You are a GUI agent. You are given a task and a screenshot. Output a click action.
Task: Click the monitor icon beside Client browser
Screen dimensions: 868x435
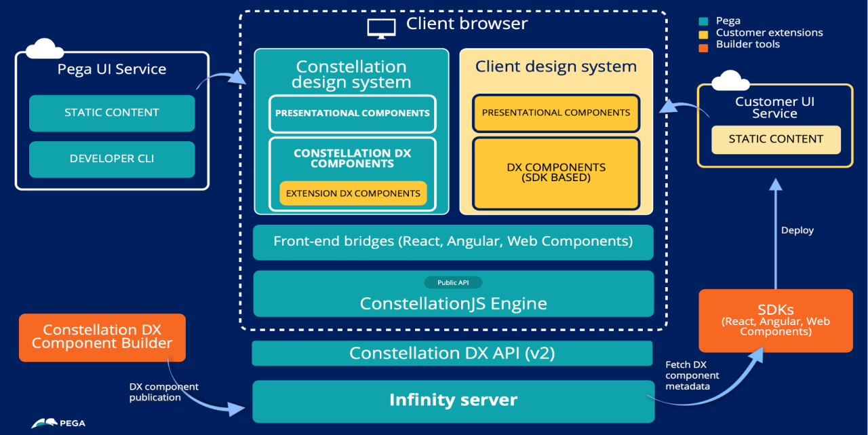(x=381, y=29)
